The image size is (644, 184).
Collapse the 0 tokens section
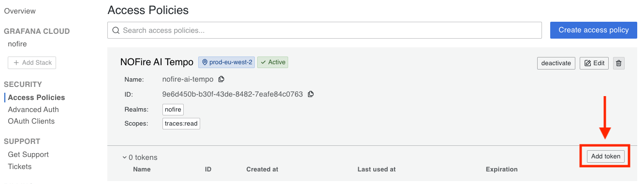140,157
